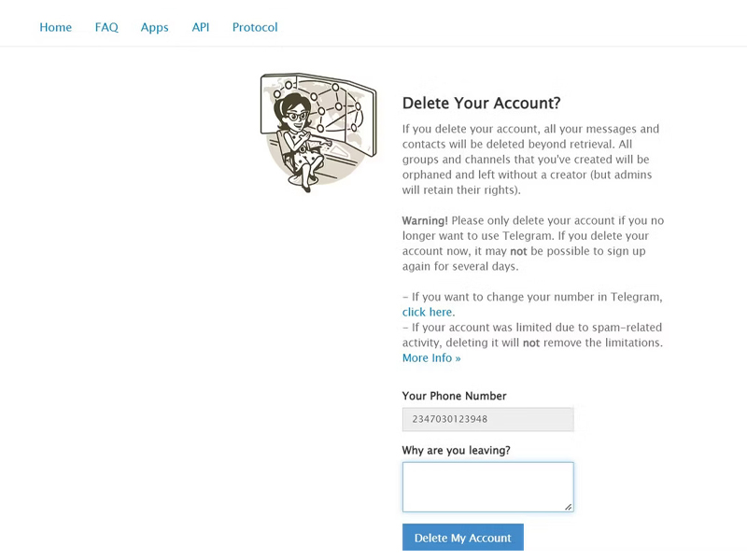Click the bold 'Warning!' text

(x=425, y=220)
